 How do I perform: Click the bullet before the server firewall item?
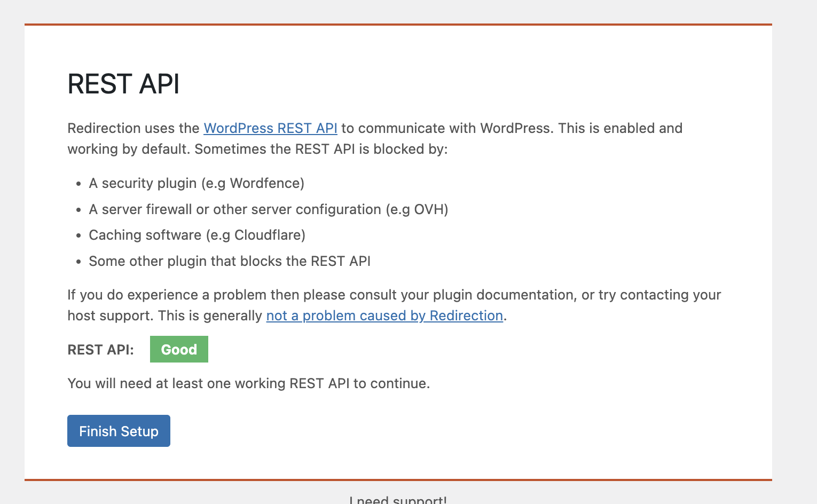click(78, 210)
